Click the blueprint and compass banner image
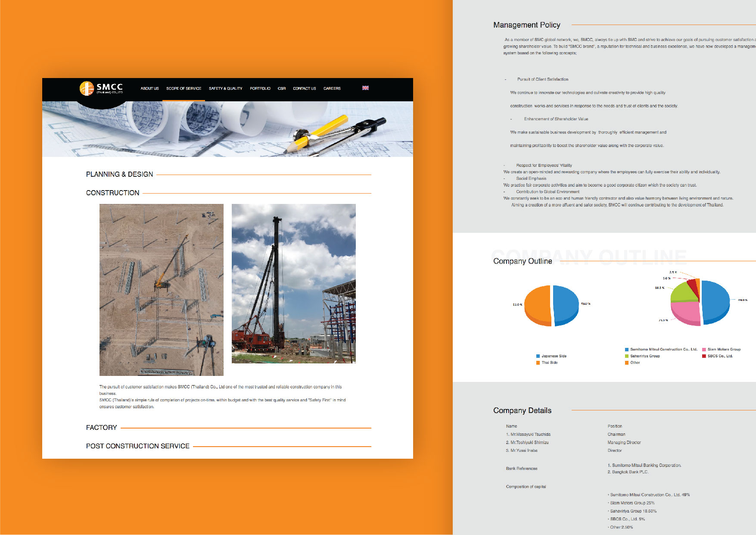756x535 pixels. tap(227, 129)
